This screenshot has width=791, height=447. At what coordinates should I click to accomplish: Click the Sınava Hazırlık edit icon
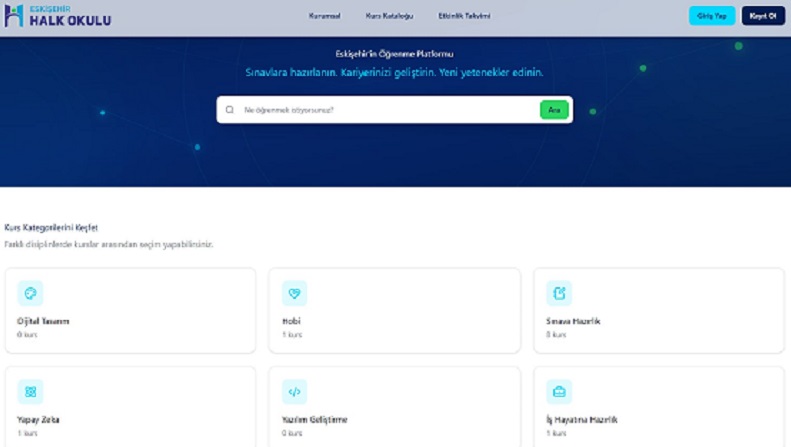[559, 293]
